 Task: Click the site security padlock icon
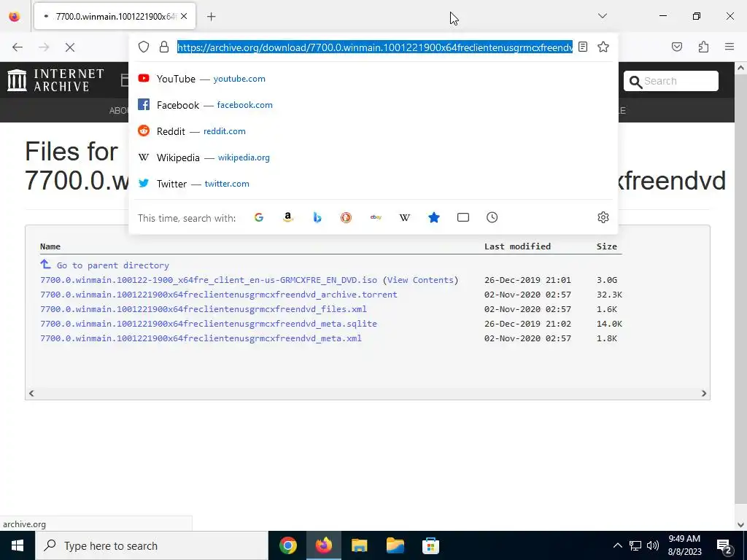[164, 47]
